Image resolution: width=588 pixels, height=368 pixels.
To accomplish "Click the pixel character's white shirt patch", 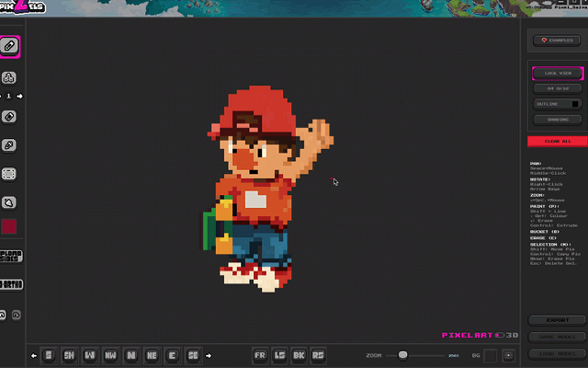I will tap(255, 199).
